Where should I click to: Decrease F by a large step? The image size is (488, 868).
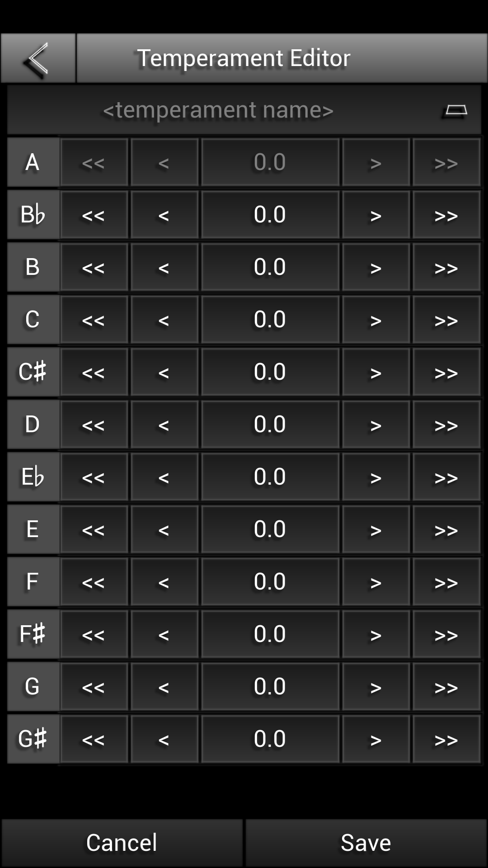(x=94, y=582)
